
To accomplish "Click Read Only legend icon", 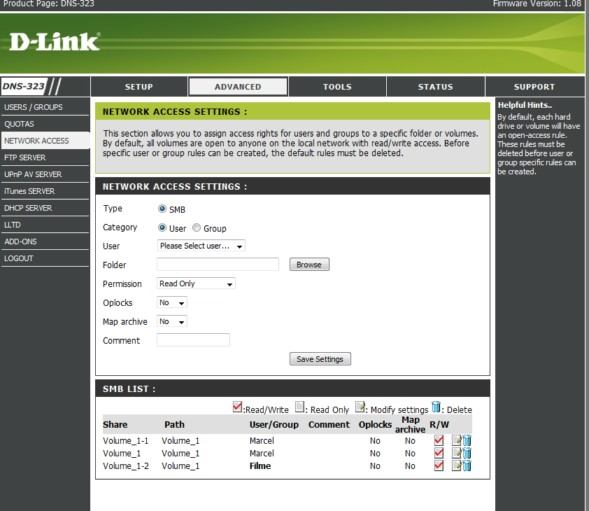I will pos(299,407).
